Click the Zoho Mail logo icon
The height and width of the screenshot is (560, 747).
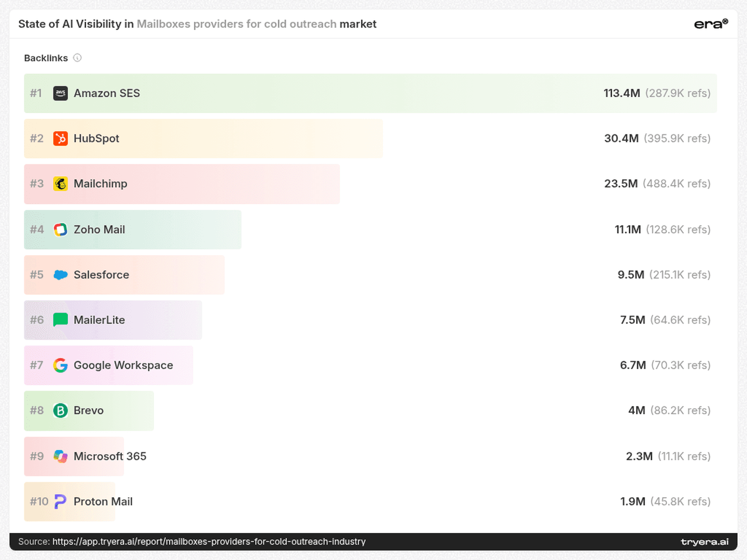[61, 229]
